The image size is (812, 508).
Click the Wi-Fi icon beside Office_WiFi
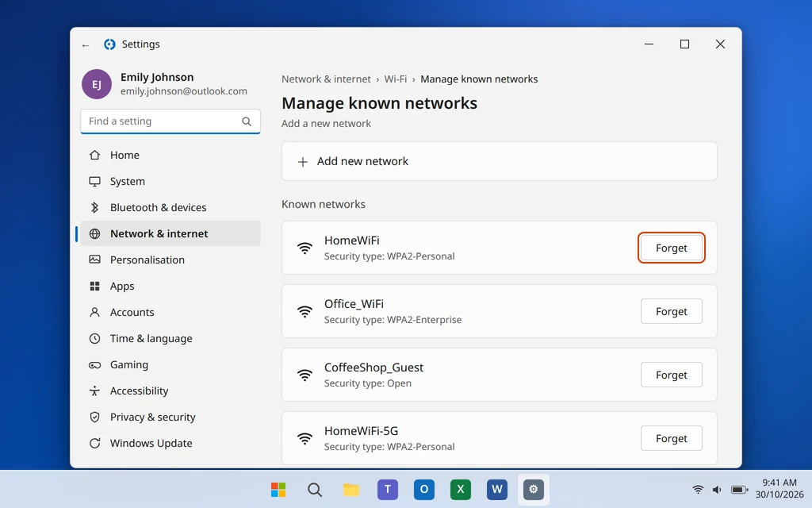305,311
